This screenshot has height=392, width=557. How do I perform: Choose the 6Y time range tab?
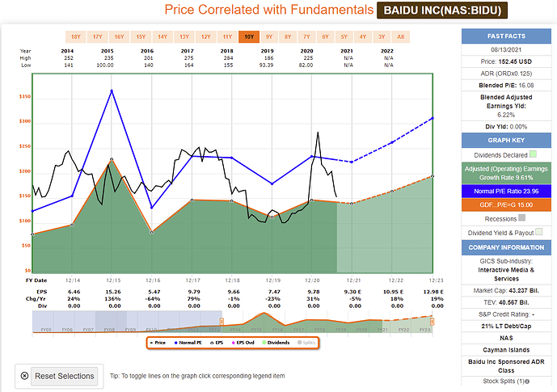pyautogui.click(x=326, y=36)
